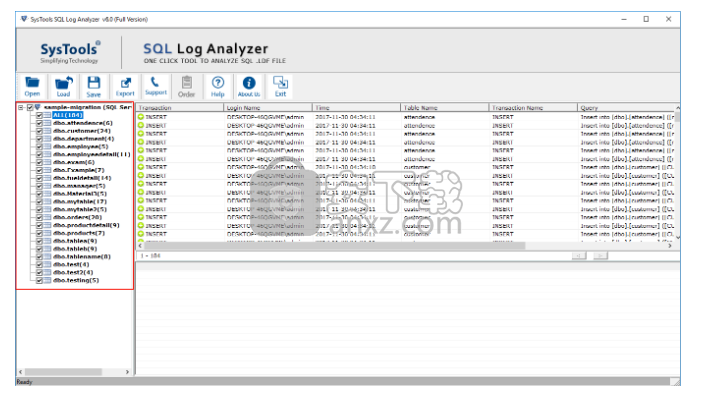This screenshot has width=716, height=396.
Task: Uncheck the dbo.attendance(6) checkbox
Action: point(39,123)
